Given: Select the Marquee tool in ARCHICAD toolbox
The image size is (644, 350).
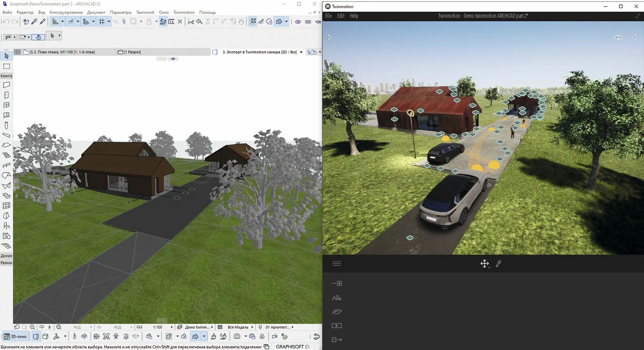Looking at the screenshot, I should click(x=6, y=66).
